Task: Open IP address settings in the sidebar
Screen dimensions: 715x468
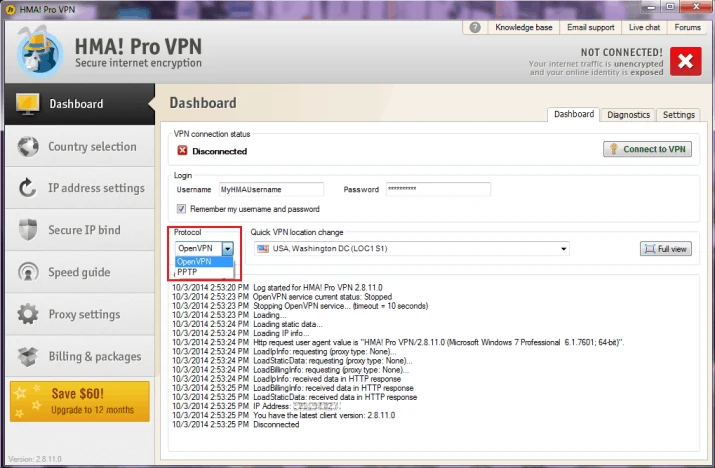Action: pyautogui.click(x=80, y=188)
